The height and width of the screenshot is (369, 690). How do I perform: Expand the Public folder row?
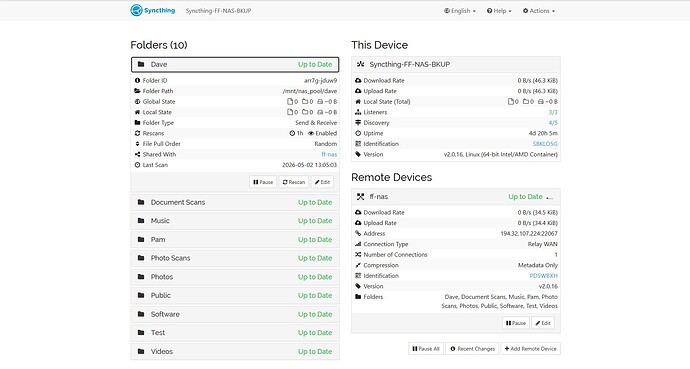tap(235, 296)
